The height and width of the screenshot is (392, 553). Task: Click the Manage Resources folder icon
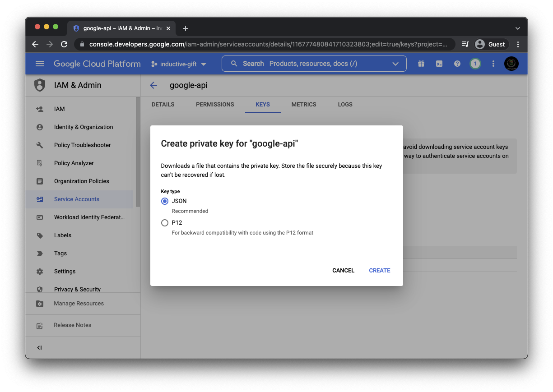(40, 304)
